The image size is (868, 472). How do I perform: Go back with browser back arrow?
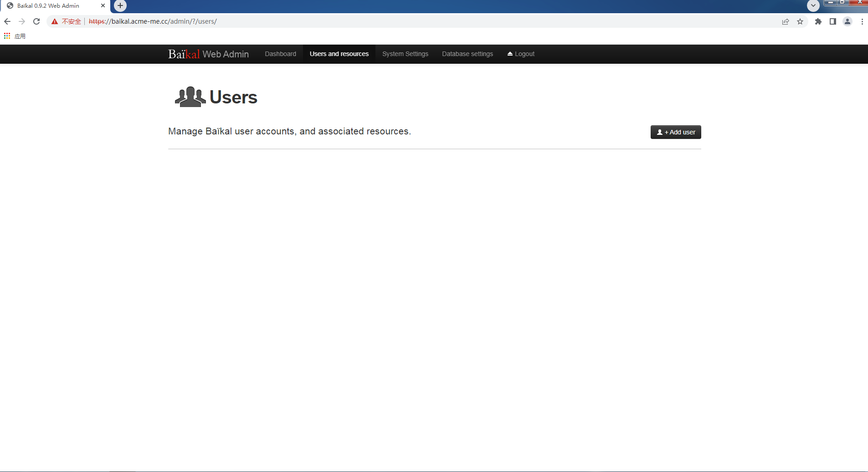(x=7, y=21)
